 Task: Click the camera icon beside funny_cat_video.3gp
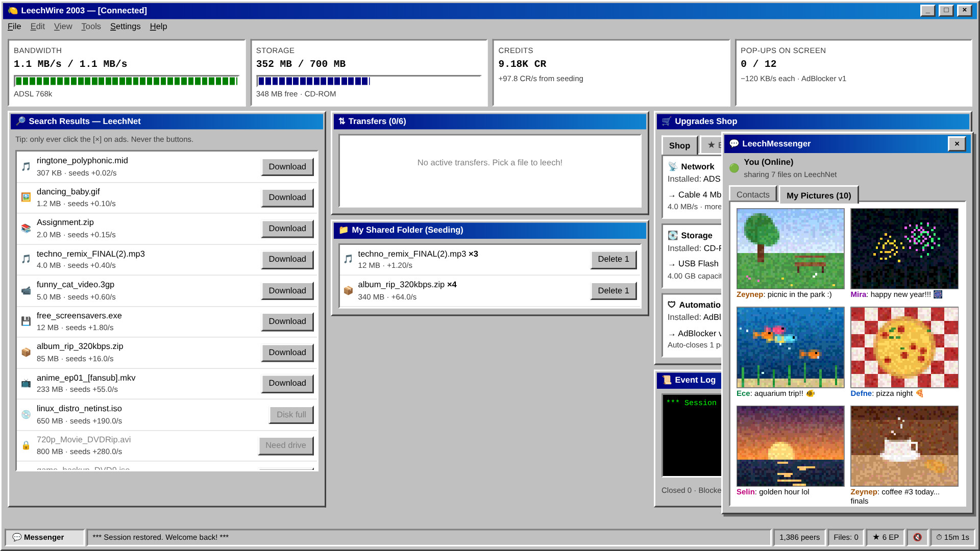[26, 291]
